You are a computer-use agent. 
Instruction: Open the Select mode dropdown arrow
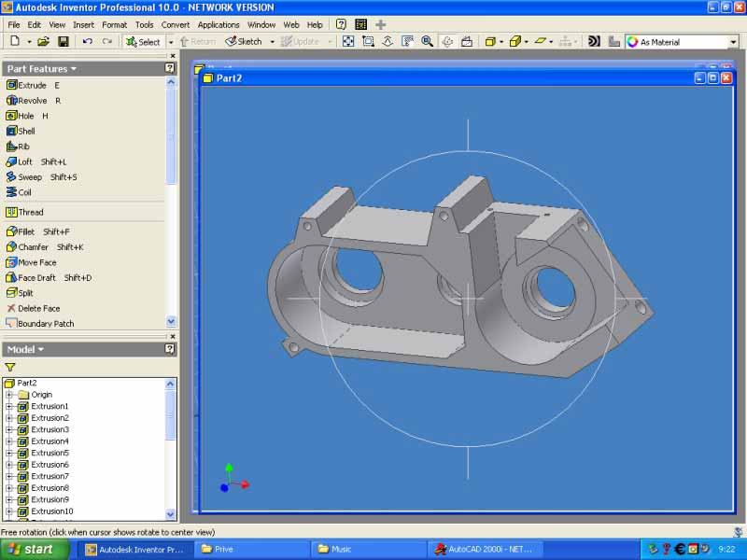(x=171, y=42)
